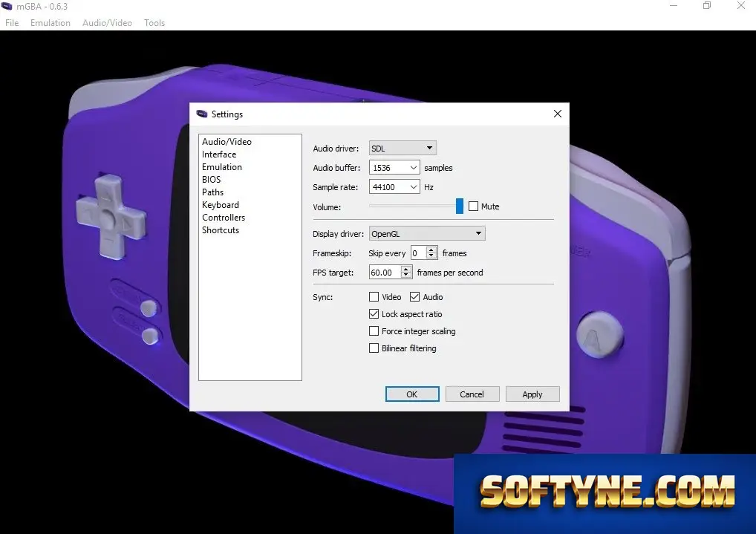Restore down the mGBA main window
756x534 pixels.
click(707, 6)
